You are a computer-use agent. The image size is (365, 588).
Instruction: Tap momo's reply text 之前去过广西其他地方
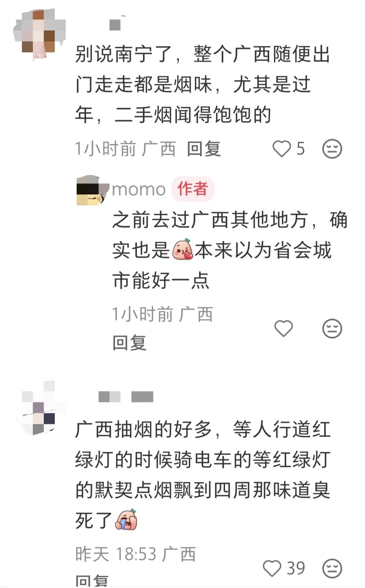[x=210, y=220]
